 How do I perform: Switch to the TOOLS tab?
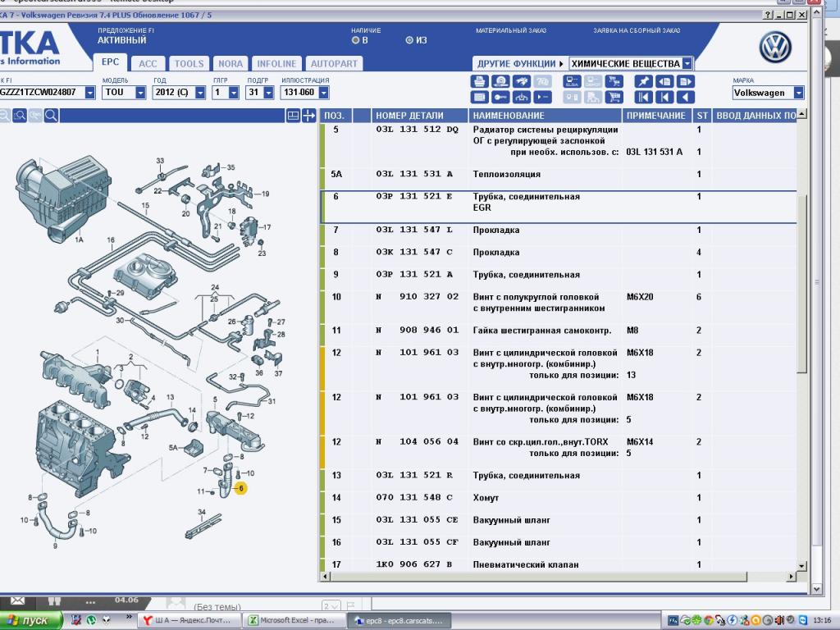point(189,64)
